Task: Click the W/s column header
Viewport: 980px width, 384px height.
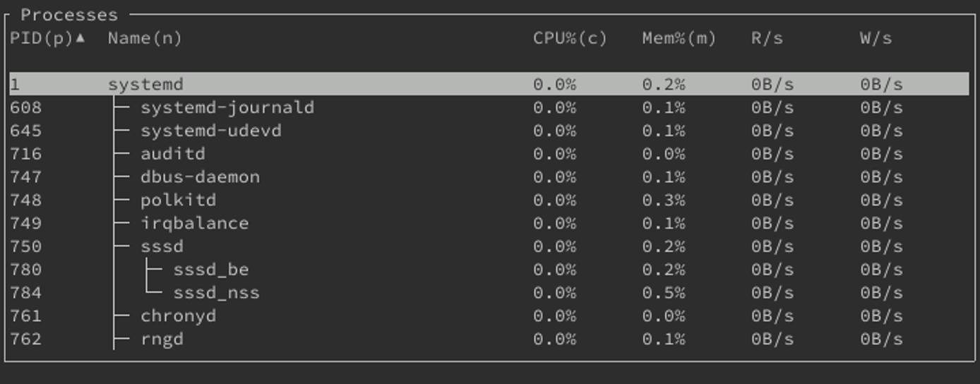Action: 876,38
